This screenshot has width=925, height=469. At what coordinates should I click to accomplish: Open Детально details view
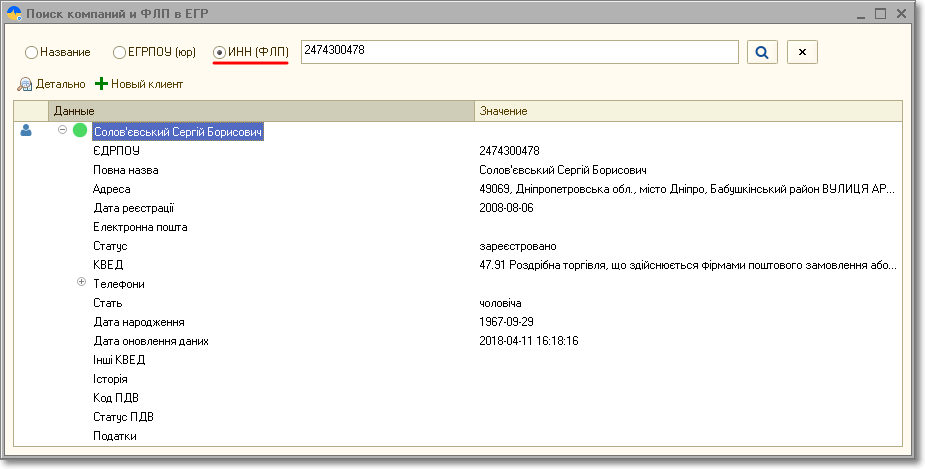point(52,84)
